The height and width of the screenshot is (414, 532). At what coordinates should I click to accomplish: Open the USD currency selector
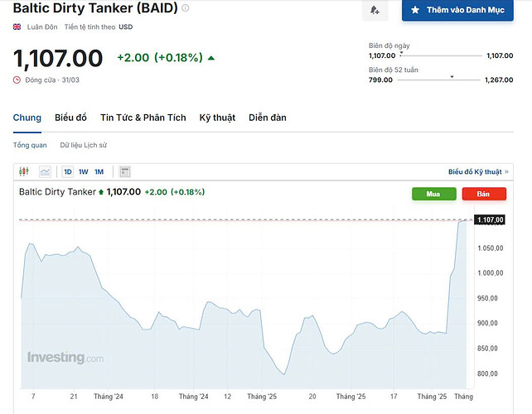(x=126, y=26)
